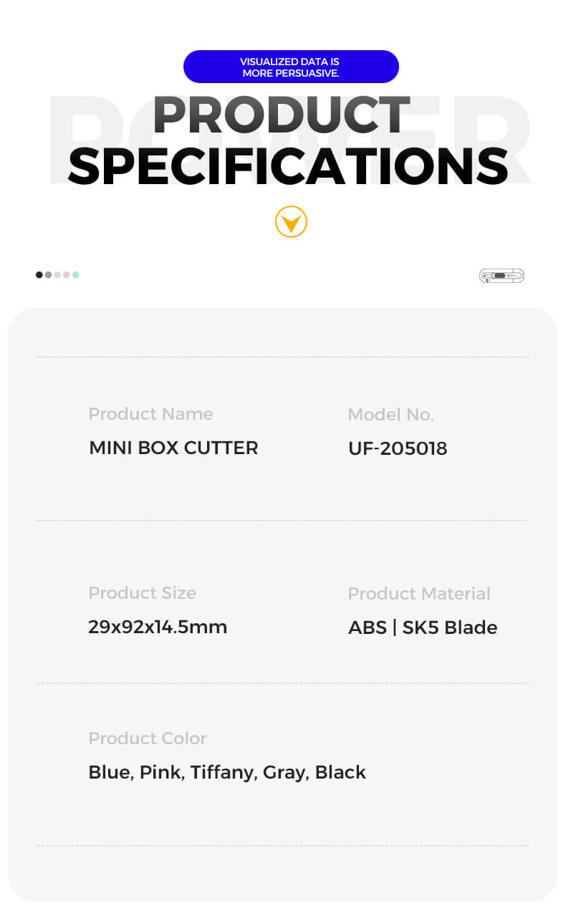Click model number 'UF-205018'

pos(398,448)
